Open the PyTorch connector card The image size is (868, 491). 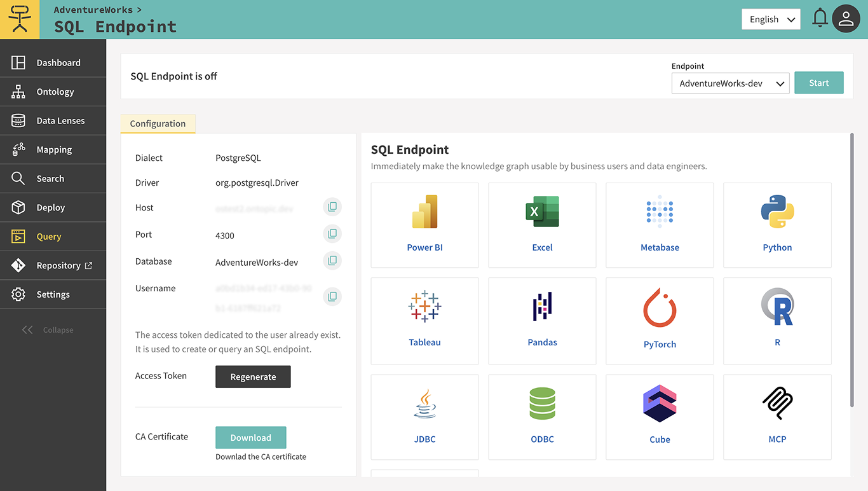[x=660, y=321]
